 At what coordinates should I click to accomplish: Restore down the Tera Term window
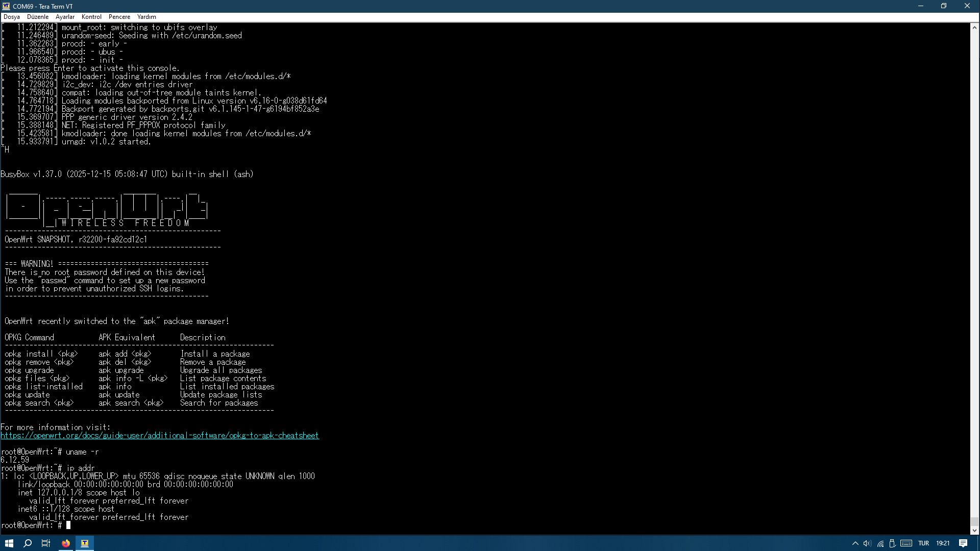(x=944, y=6)
